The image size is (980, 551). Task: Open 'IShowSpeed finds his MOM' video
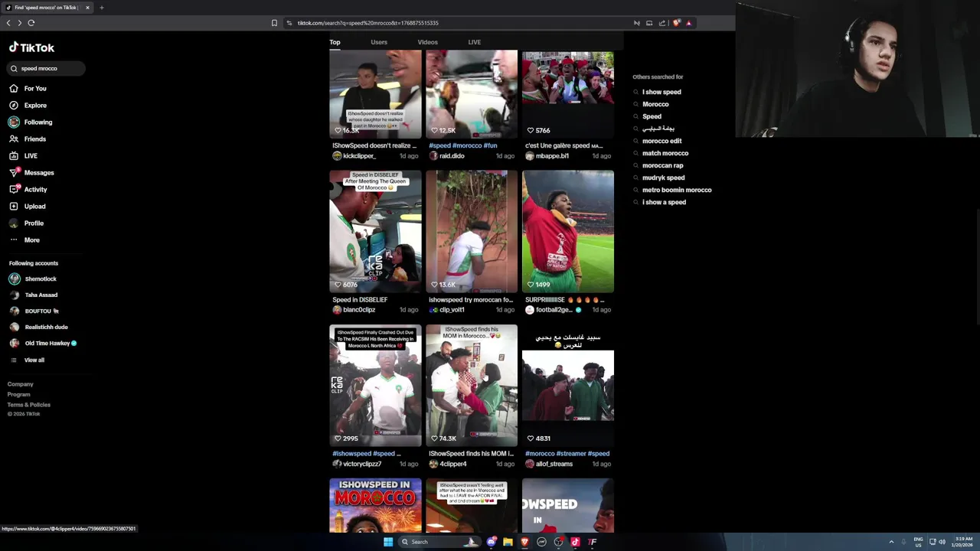tap(472, 385)
